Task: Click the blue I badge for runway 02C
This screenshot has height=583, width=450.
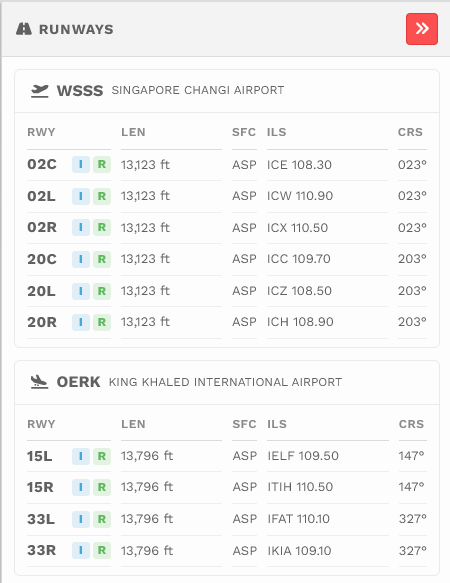Action: tap(81, 164)
